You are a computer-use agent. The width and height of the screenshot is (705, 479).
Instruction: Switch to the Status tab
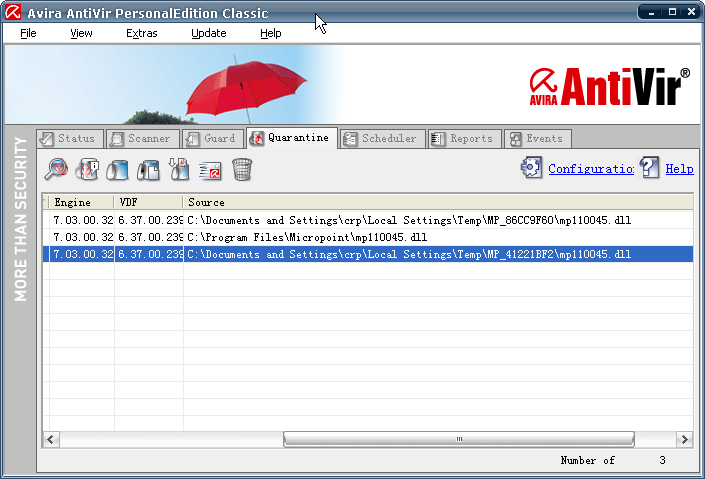tap(70, 139)
